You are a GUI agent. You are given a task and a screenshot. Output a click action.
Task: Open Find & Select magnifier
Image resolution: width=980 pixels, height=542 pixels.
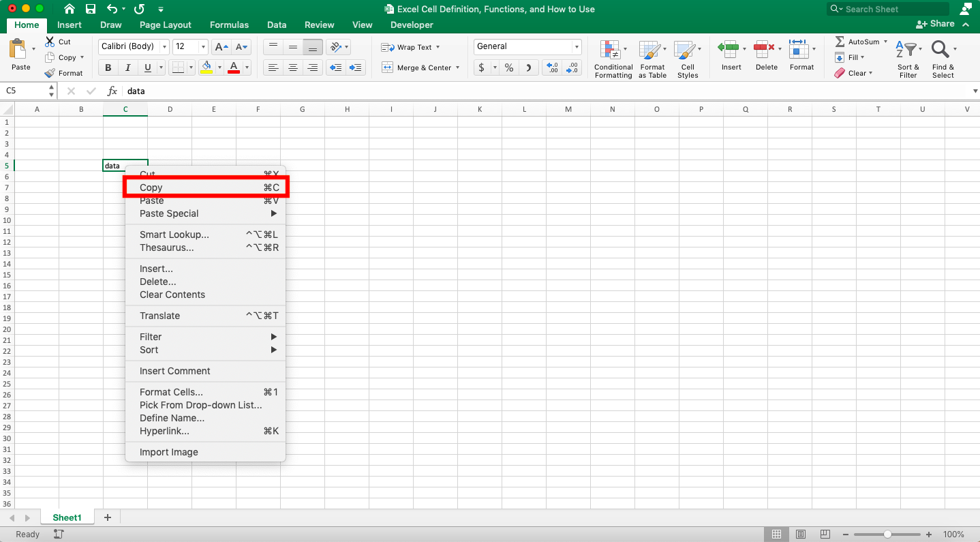(x=943, y=59)
